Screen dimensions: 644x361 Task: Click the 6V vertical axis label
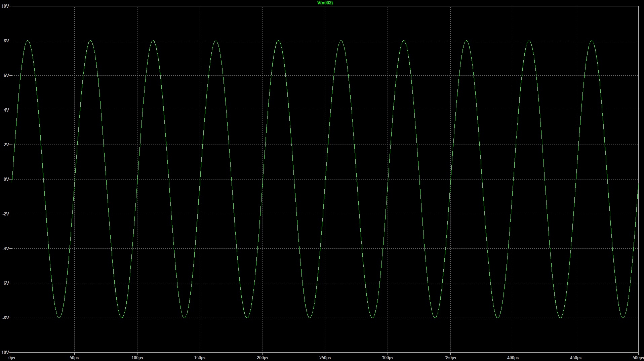point(6,76)
